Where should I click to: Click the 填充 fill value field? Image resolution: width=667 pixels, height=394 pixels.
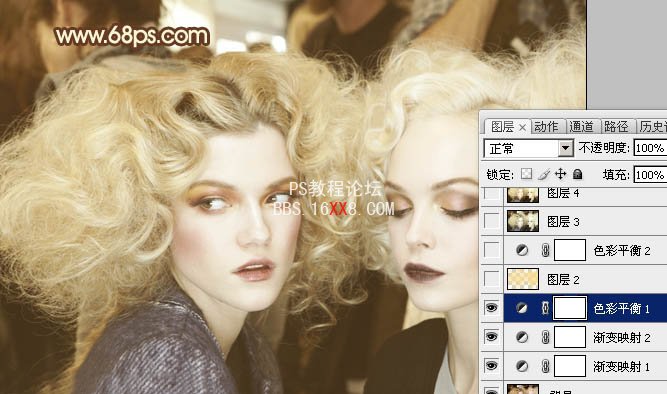(x=650, y=175)
